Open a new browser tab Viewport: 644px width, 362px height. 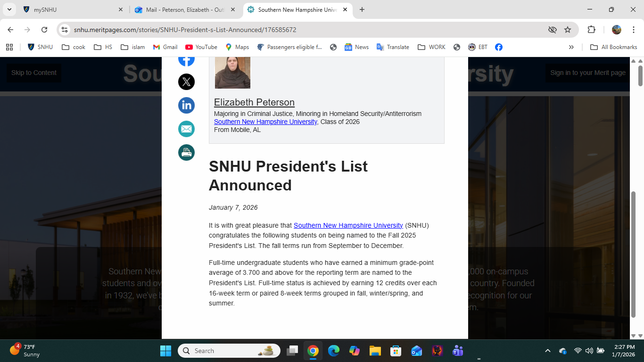[362, 9]
